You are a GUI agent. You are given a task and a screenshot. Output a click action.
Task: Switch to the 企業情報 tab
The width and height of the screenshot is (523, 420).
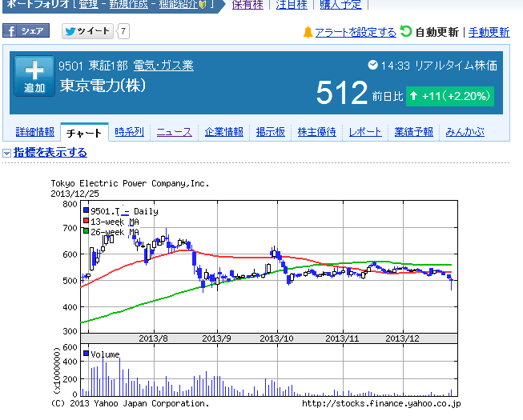tap(224, 132)
